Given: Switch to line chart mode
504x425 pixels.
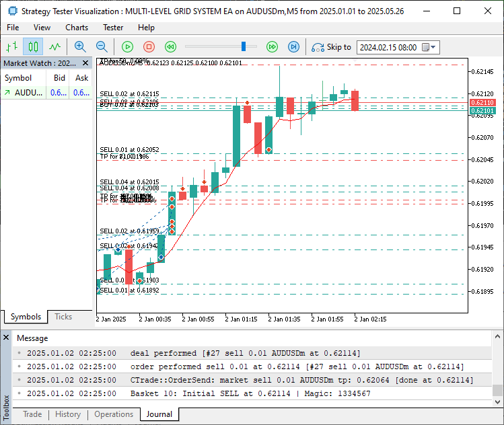Looking at the screenshot, I should [x=55, y=46].
